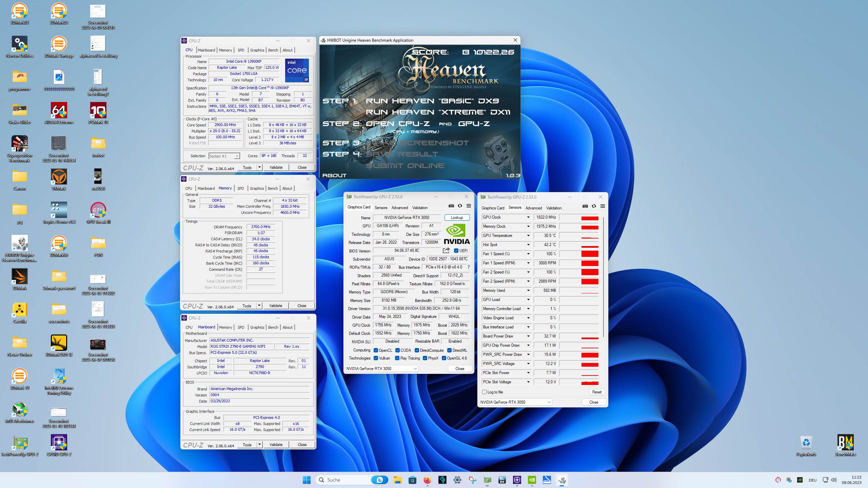
Task: Click the PWR_SRC Voltage sensor graph
Action: (x=579, y=364)
